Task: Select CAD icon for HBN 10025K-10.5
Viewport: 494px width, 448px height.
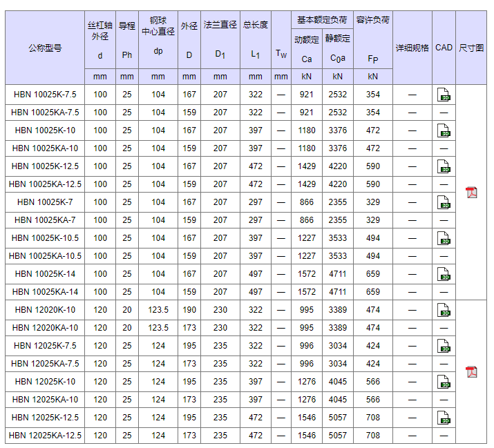Action: pyautogui.click(x=444, y=238)
